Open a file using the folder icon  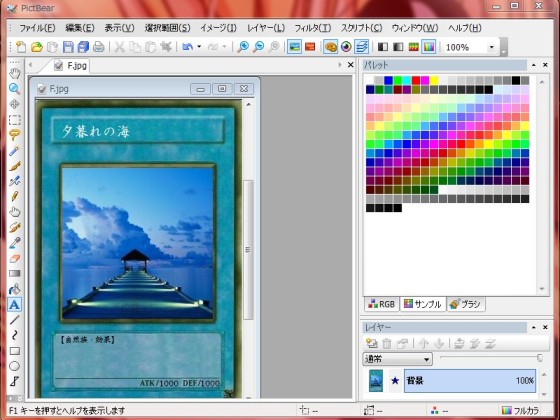click(36, 47)
